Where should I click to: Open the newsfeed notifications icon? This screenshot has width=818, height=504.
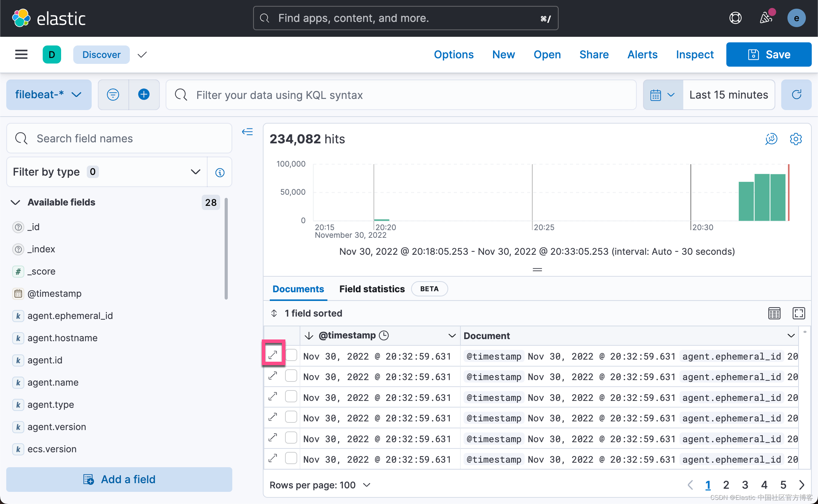click(x=766, y=18)
